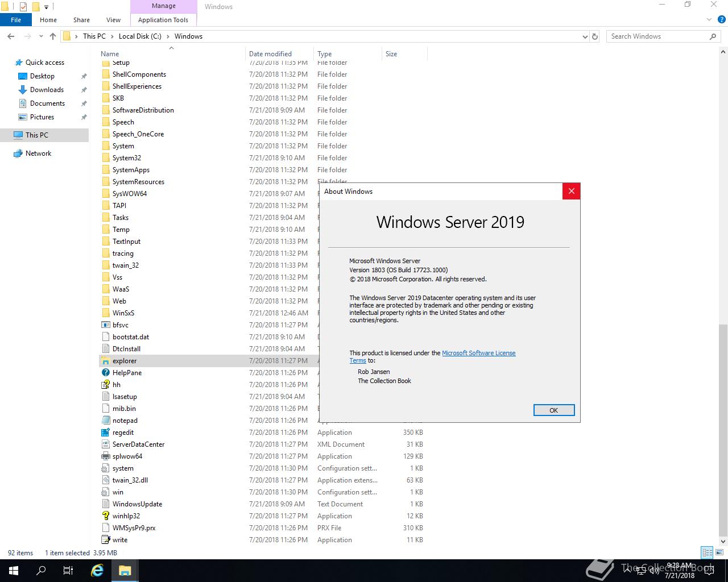Select the hh file icon
Image resolution: width=728 pixels, height=582 pixels.
(105, 385)
